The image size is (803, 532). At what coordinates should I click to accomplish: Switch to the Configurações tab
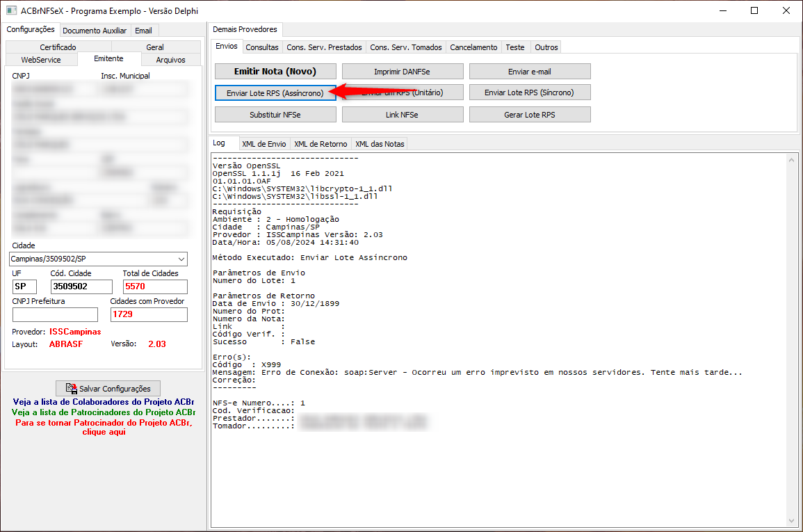tap(30, 30)
